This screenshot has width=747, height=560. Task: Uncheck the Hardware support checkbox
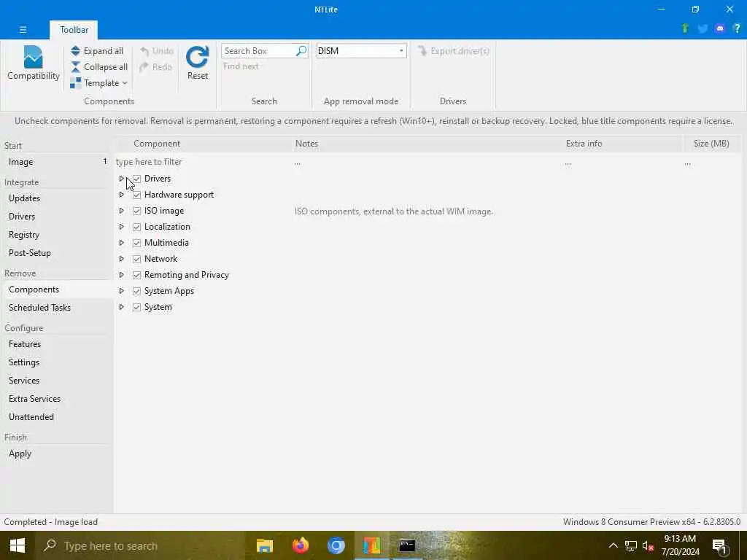coord(136,195)
